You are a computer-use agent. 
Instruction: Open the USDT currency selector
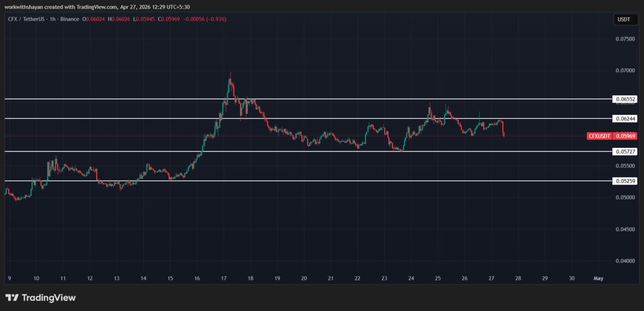pos(624,20)
